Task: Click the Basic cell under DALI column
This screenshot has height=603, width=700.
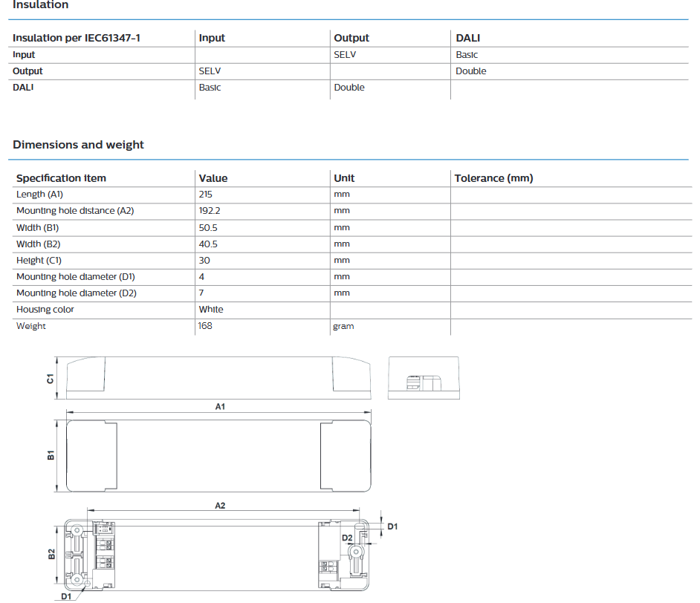Action: point(467,55)
